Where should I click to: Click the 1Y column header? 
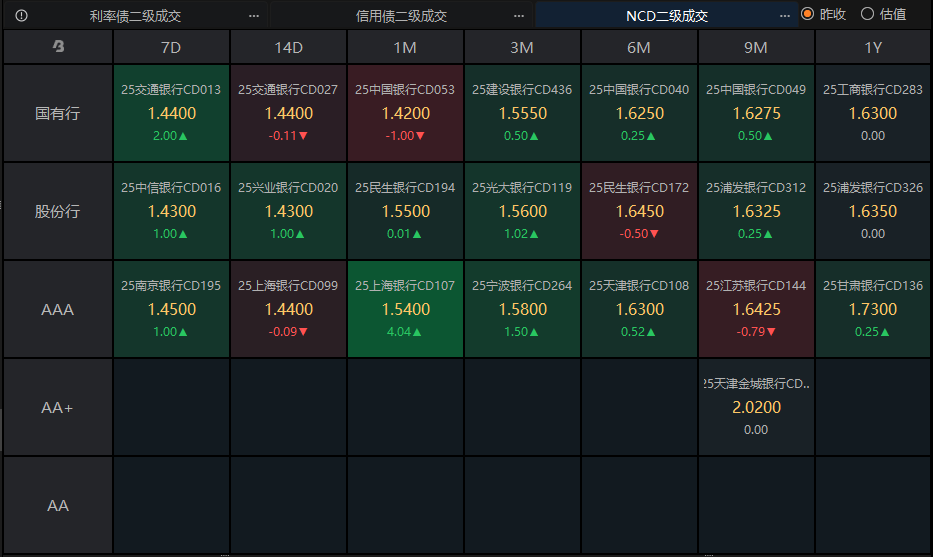(x=873, y=47)
